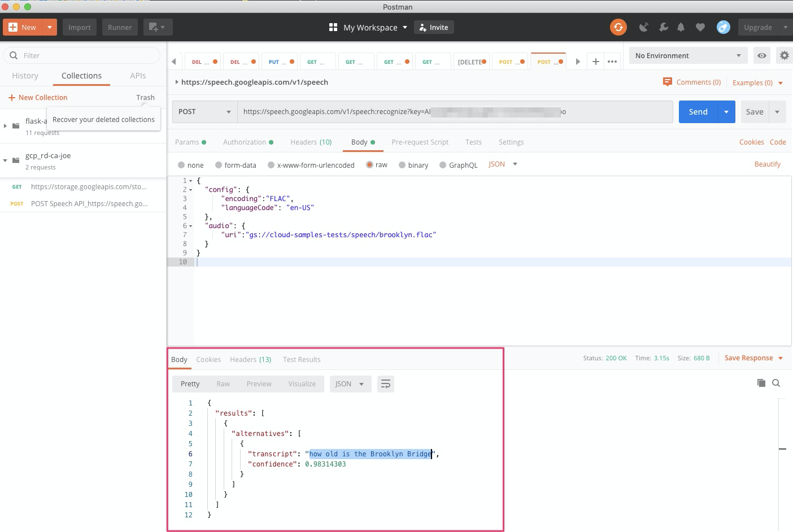Viewport: 793px width, 532px height.
Task: Copy response body to clipboard
Action: (x=761, y=383)
